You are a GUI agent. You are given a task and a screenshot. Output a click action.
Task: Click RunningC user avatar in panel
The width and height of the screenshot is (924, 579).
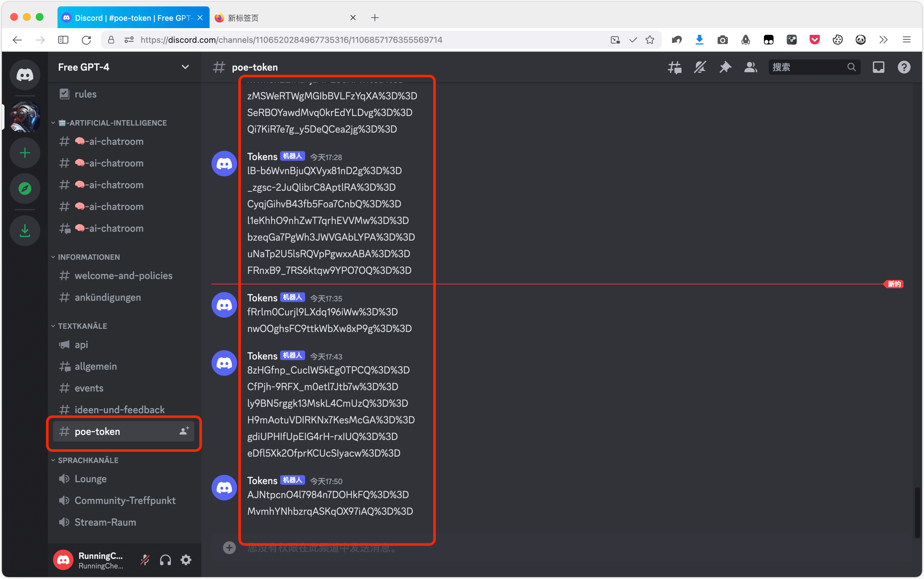(x=63, y=560)
